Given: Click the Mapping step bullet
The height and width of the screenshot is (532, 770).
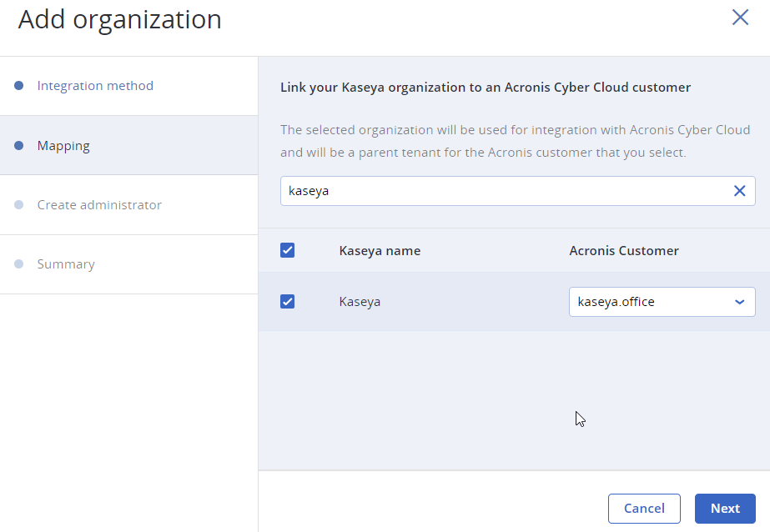Looking at the screenshot, I should 18,146.
